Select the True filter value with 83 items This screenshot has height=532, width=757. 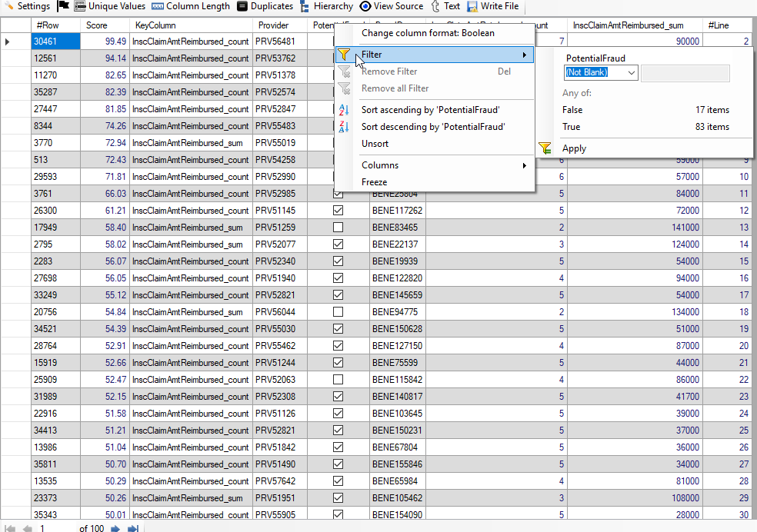tap(572, 127)
